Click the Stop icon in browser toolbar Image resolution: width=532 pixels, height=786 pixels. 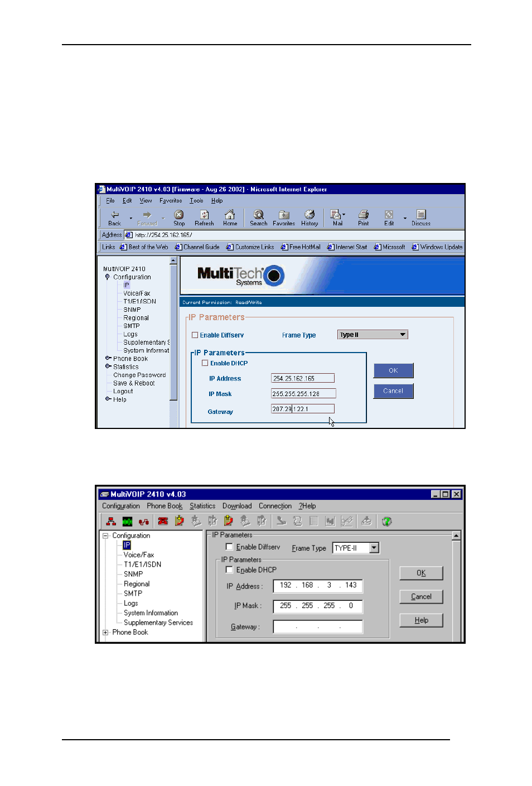pos(179,215)
